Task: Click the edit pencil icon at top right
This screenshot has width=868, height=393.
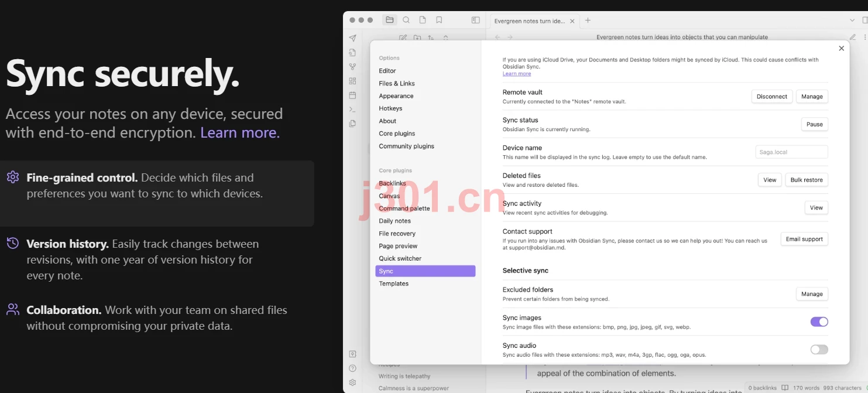Action: (x=853, y=37)
